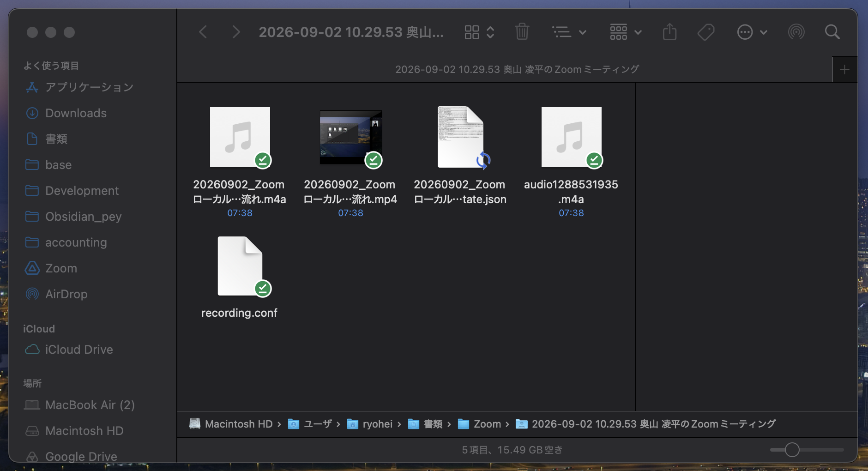868x471 pixels.
Task: Open the Tags toolbar icon
Action: [x=706, y=32]
